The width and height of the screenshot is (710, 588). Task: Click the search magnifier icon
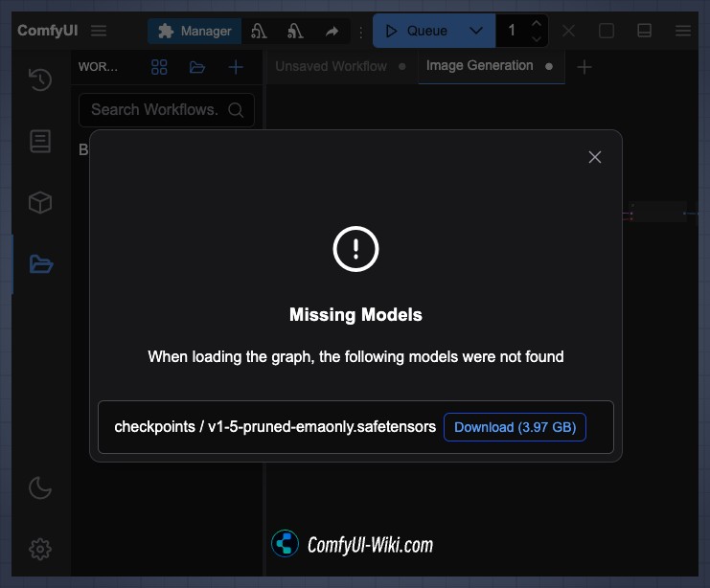coord(236,109)
